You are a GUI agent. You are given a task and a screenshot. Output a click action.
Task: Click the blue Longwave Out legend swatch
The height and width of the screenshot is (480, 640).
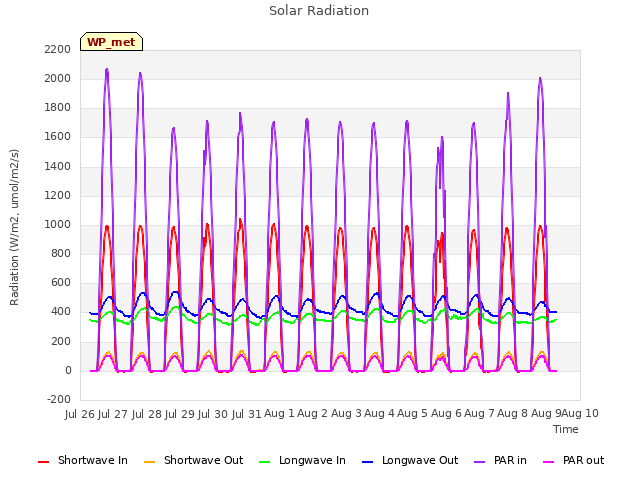(x=368, y=462)
